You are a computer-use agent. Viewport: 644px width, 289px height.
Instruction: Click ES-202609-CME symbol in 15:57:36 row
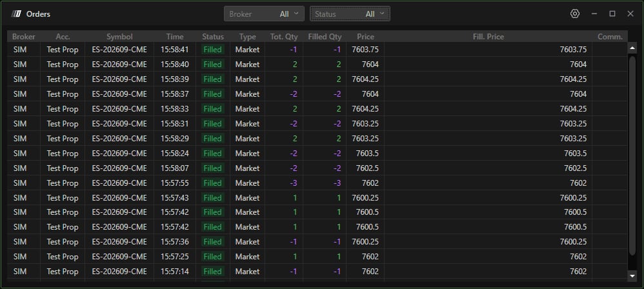tap(119, 242)
